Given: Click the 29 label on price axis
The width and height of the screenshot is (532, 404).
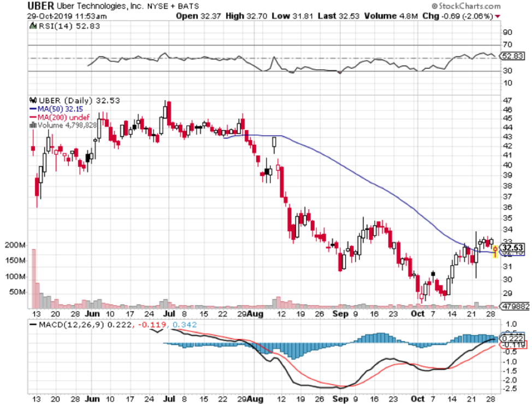Looking at the screenshot, I should pos(507,293).
